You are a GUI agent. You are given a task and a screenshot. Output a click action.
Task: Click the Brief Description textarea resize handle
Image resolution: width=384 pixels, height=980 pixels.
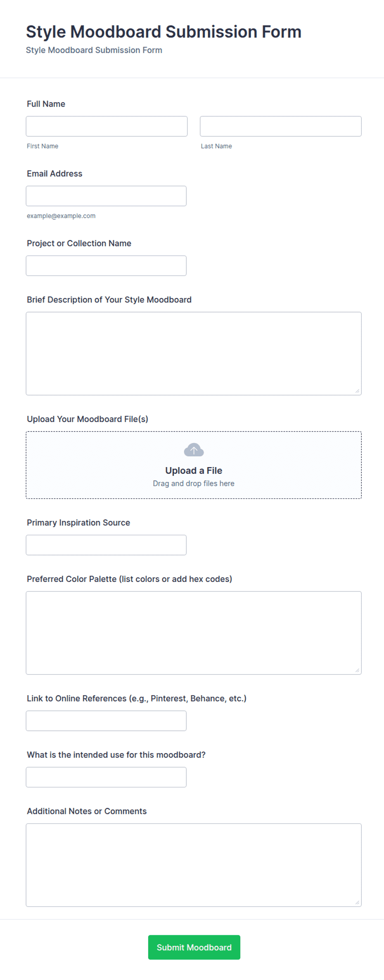pos(357,391)
